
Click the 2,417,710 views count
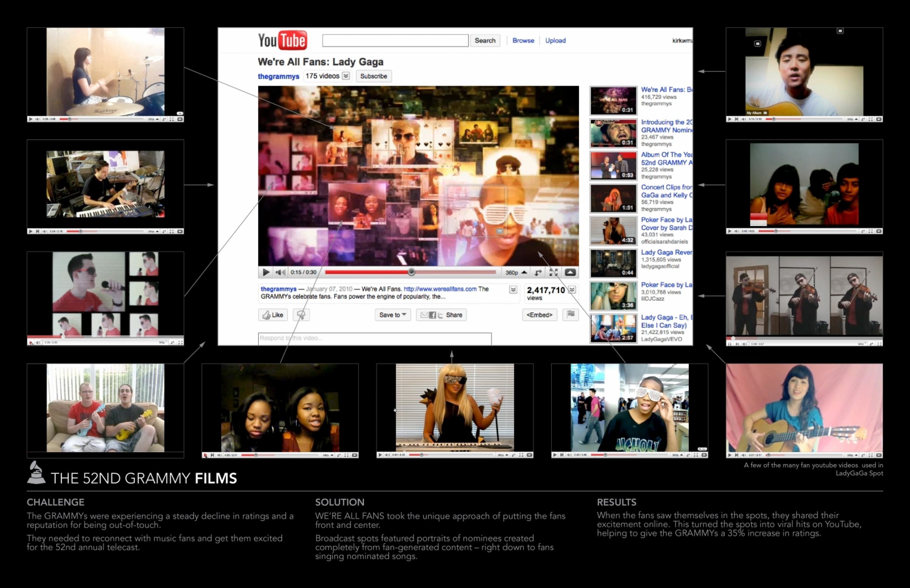pyautogui.click(x=545, y=291)
